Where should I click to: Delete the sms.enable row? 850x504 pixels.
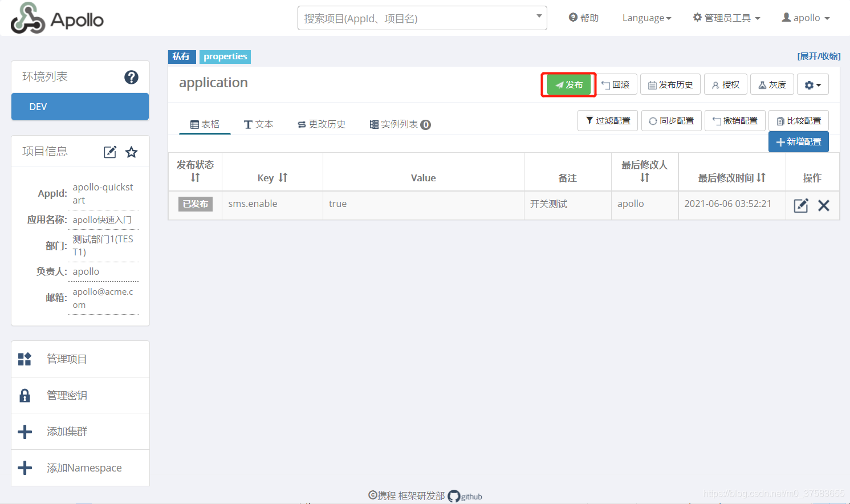[x=824, y=205]
